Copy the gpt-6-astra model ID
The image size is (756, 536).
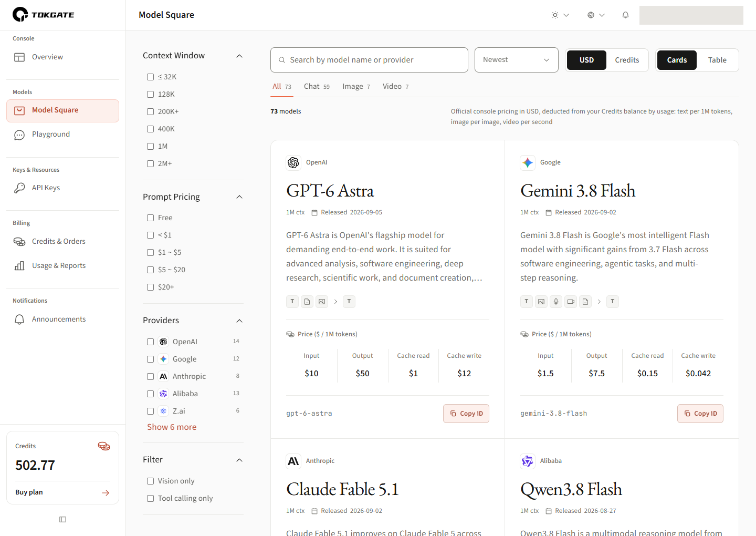(x=466, y=414)
